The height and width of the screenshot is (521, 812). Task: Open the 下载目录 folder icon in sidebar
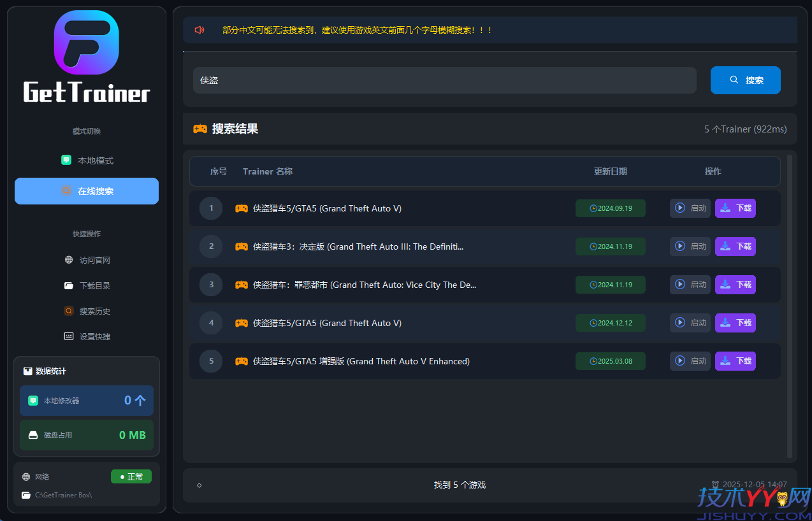68,285
